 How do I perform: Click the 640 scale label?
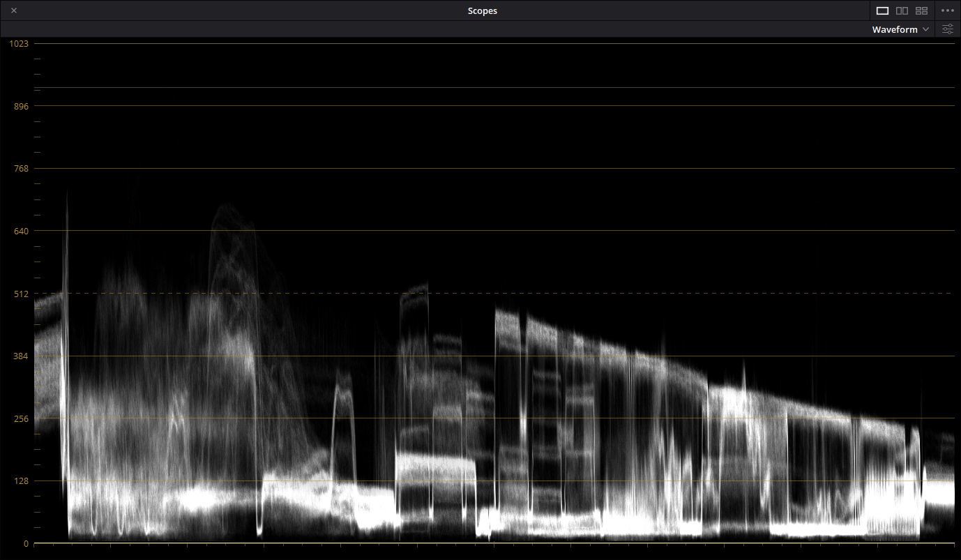click(21, 231)
